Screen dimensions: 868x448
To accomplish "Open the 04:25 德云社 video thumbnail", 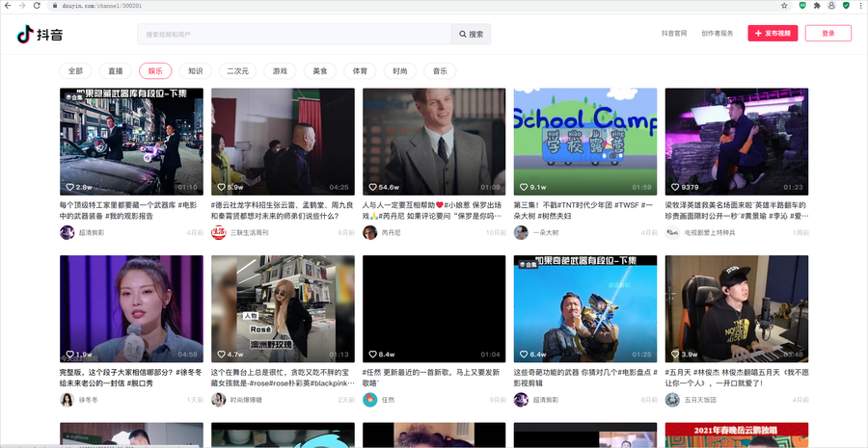I will point(283,142).
